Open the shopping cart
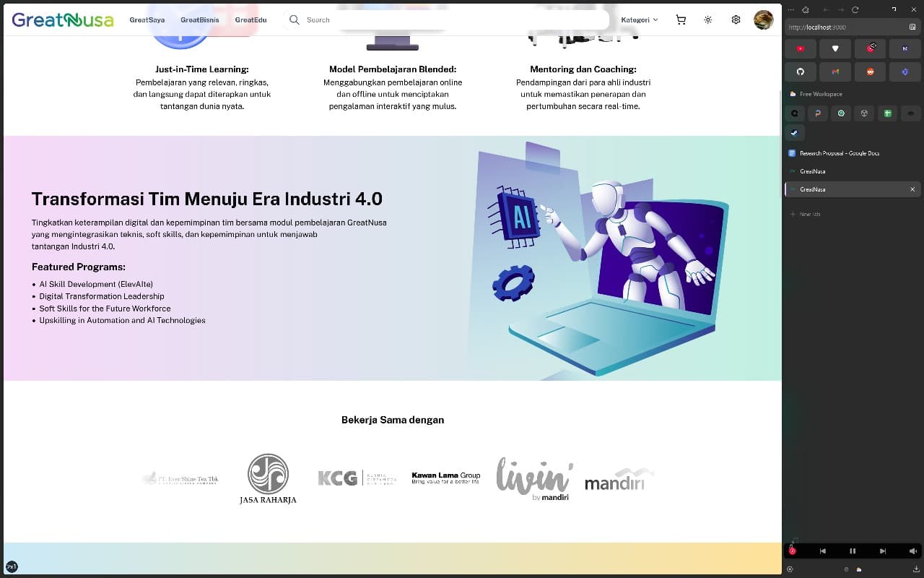Screen dimensions: 924x578 (680, 20)
